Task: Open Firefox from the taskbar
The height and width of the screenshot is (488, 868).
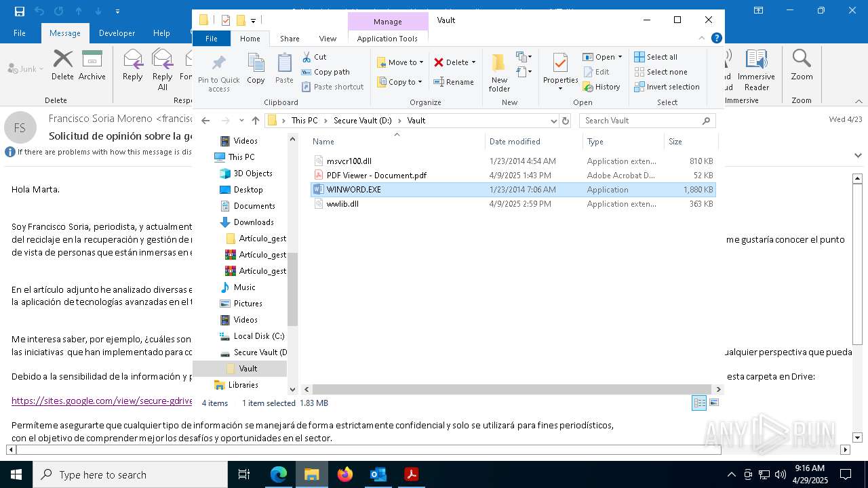Action: point(345,474)
